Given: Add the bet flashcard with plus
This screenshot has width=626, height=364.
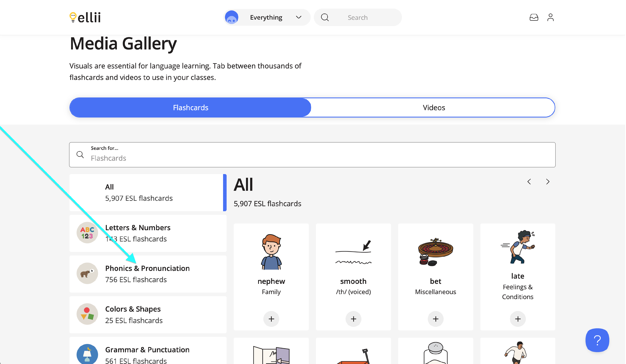Looking at the screenshot, I should pos(436,319).
